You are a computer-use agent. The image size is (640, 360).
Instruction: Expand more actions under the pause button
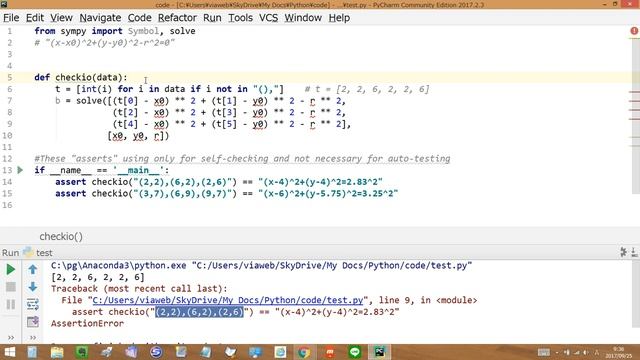[11, 338]
